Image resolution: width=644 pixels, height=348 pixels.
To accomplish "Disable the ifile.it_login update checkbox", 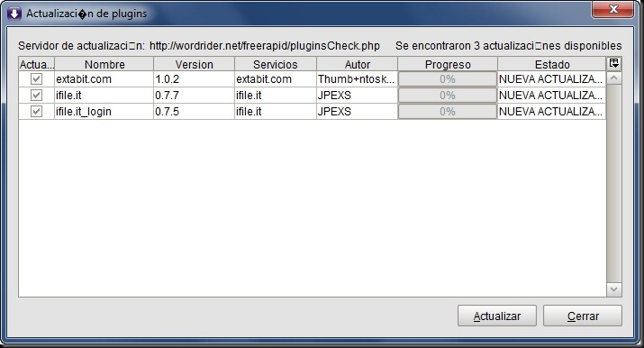I will tap(37, 112).
